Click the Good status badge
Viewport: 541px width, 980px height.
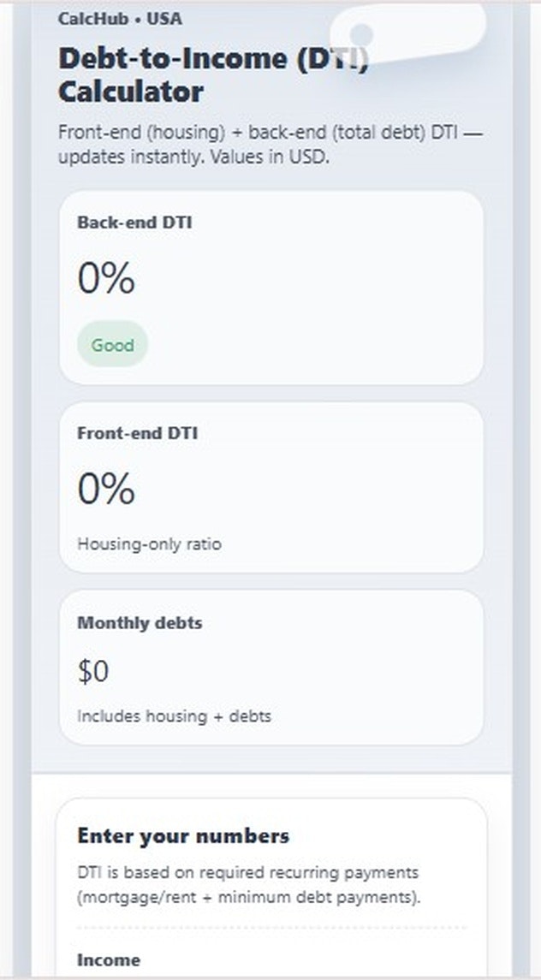coord(111,345)
